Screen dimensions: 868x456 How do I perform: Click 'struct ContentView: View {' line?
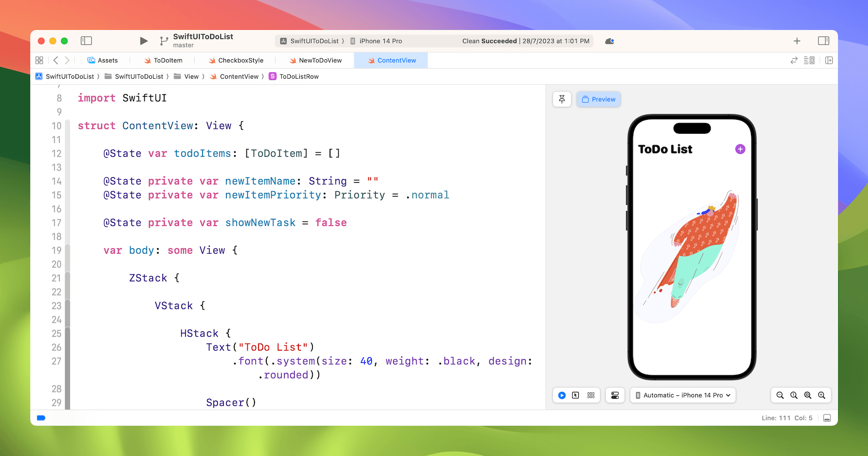(x=161, y=126)
